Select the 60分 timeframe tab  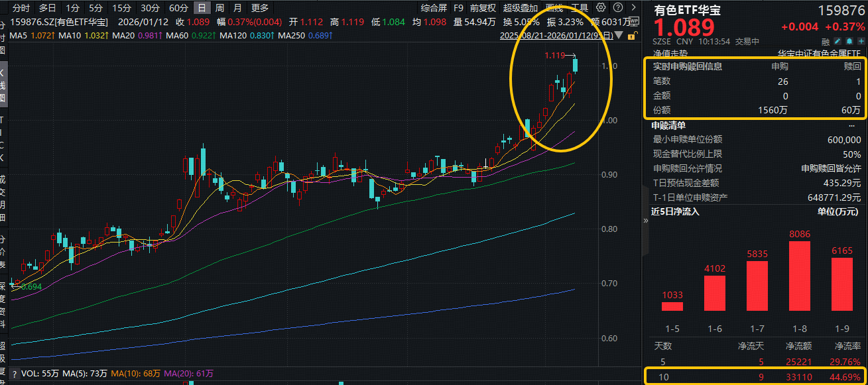click(x=178, y=8)
